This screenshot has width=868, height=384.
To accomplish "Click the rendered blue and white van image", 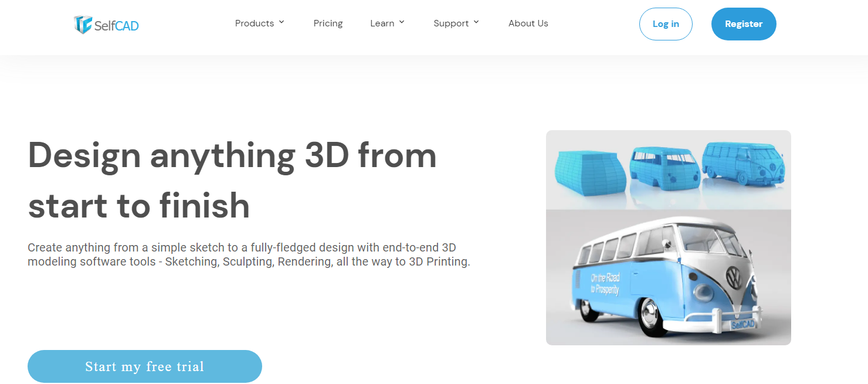I will point(669,277).
